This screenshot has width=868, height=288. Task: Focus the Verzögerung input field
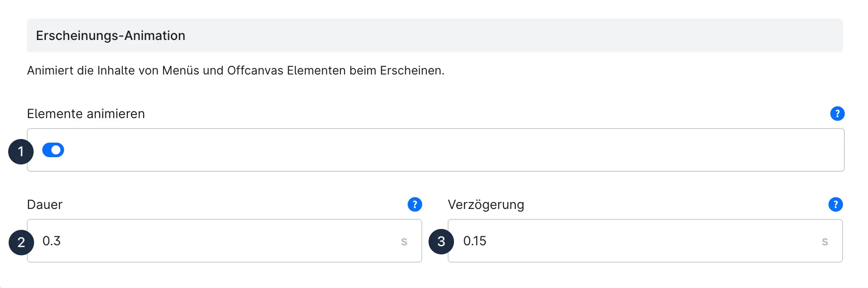pos(636,241)
